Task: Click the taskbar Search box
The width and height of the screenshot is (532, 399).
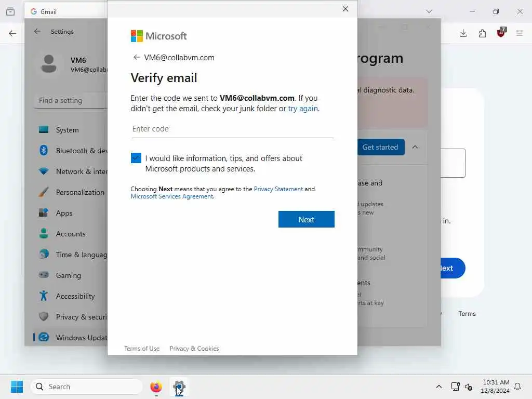Action: pyautogui.click(x=87, y=387)
